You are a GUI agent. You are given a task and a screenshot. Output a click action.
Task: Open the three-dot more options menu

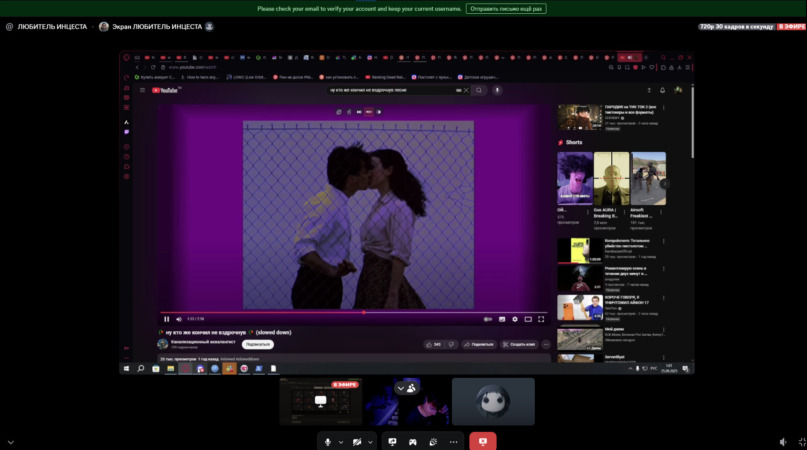tap(453, 441)
